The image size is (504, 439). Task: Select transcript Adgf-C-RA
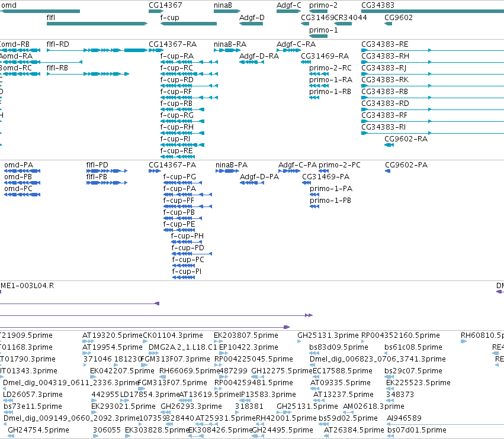[x=288, y=50]
